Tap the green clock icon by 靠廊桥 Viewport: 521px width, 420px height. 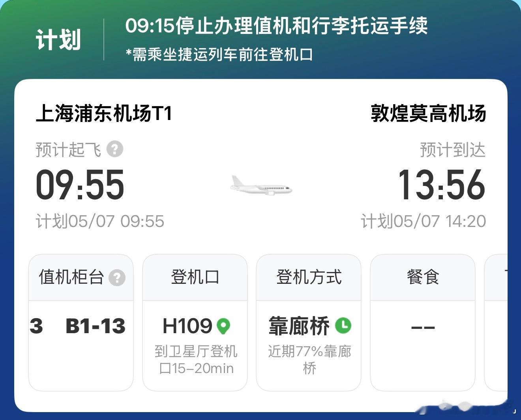(343, 325)
